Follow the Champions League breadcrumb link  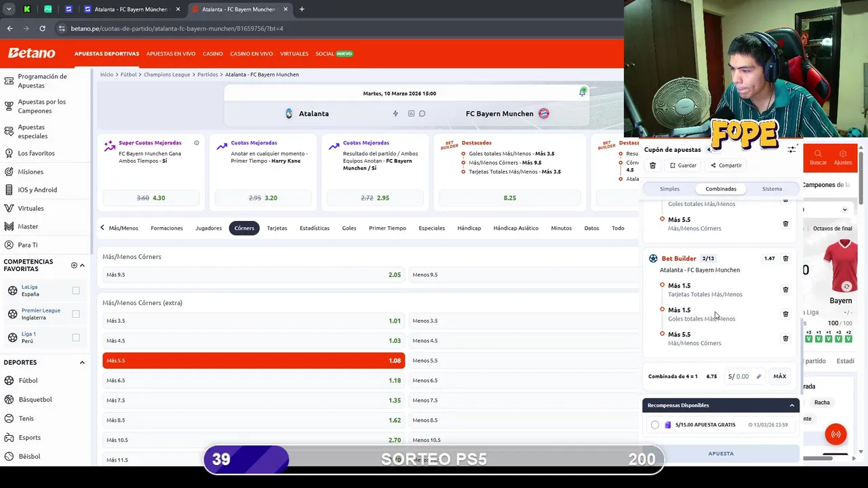point(167,75)
